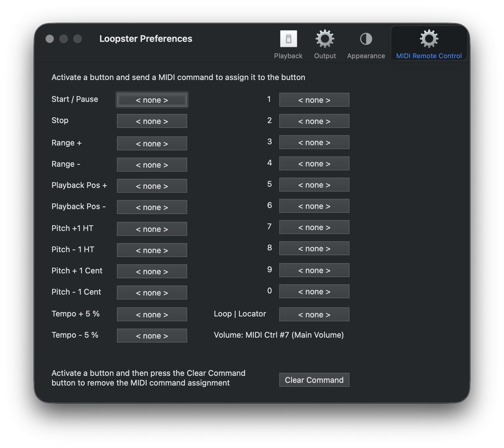Activate the Playback Pos - assignment button
The width and height of the screenshot is (504, 448).
[x=152, y=207]
